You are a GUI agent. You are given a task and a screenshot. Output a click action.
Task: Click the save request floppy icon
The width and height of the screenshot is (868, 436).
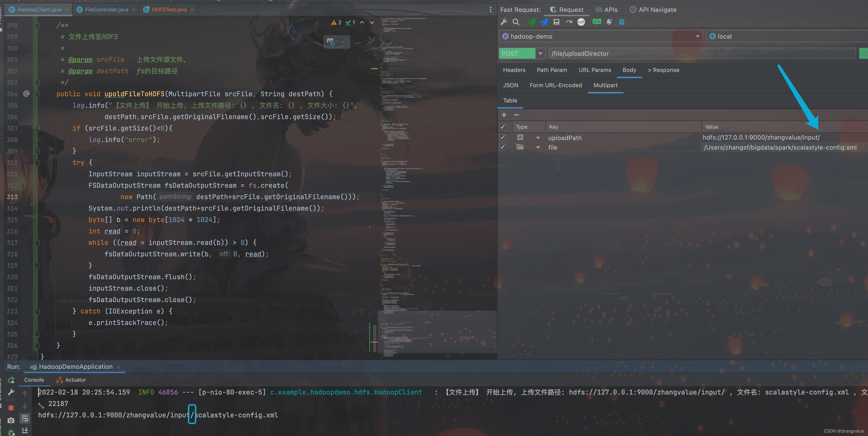(x=556, y=22)
